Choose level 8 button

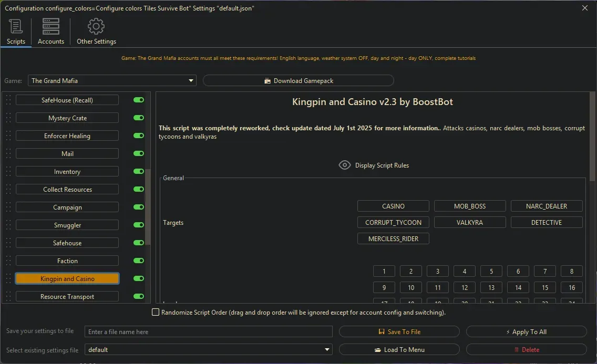pos(571,271)
